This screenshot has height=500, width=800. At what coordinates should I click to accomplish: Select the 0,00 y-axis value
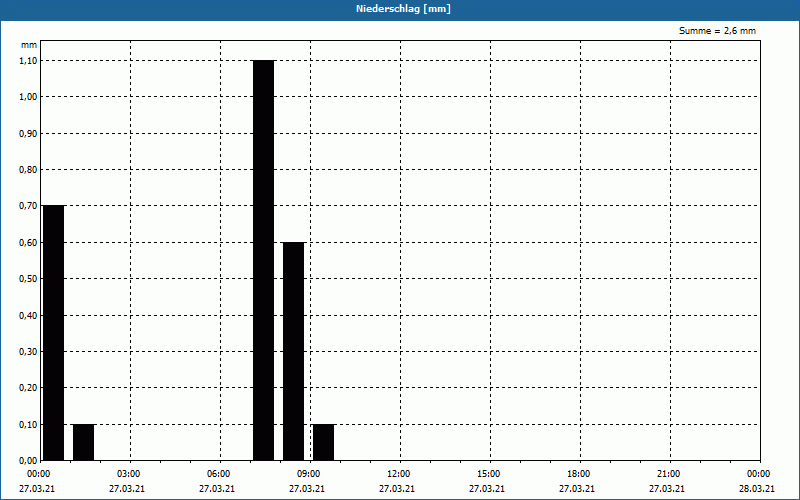click(28, 461)
